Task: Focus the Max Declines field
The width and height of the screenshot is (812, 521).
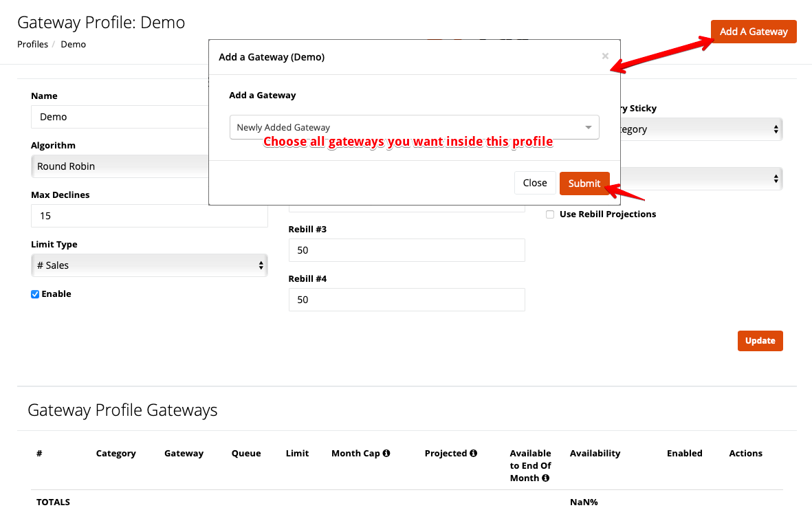Action: click(149, 216)
